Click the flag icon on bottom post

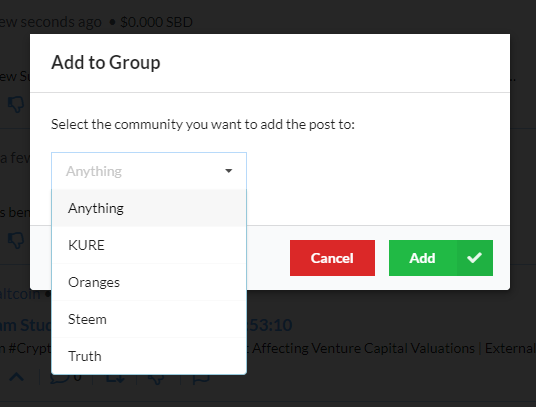pos(201,379)
